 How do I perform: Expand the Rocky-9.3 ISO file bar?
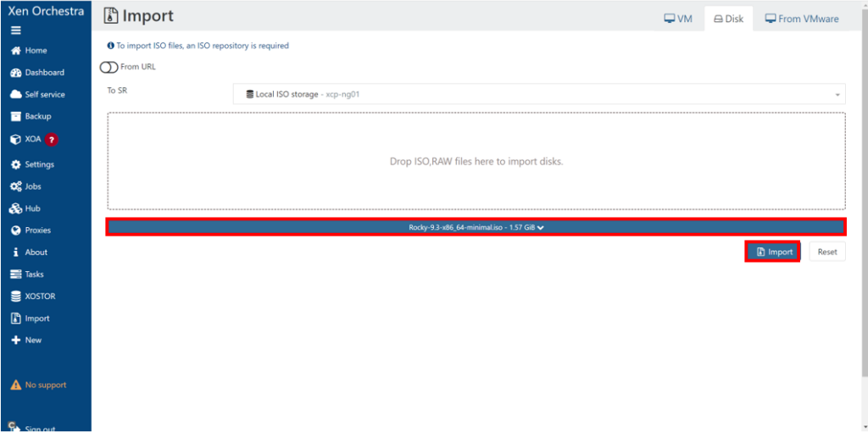pos(475,227)
